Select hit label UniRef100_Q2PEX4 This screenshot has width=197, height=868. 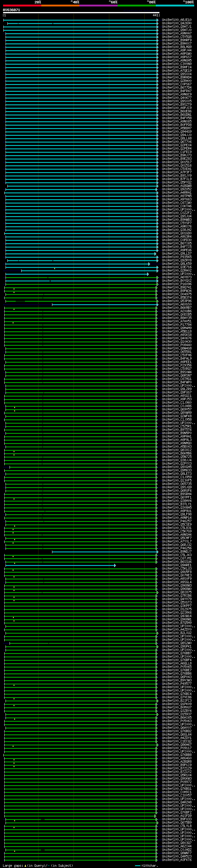(177, 145)
